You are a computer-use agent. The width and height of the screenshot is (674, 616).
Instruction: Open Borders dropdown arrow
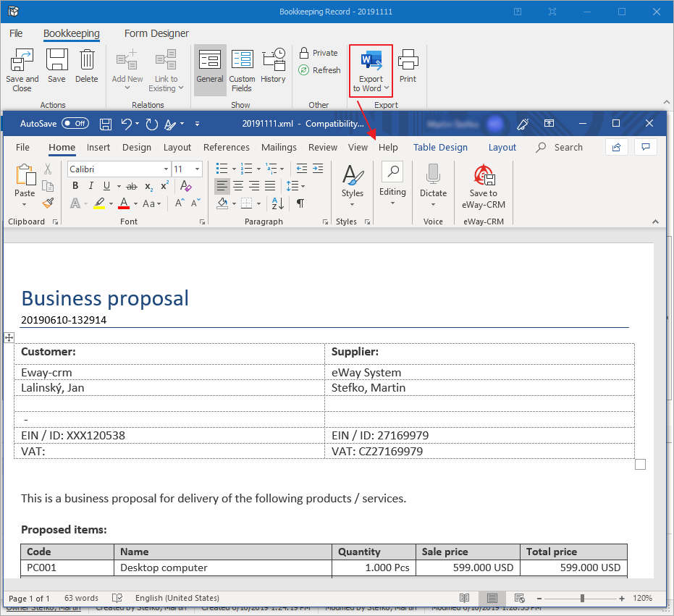258,203
